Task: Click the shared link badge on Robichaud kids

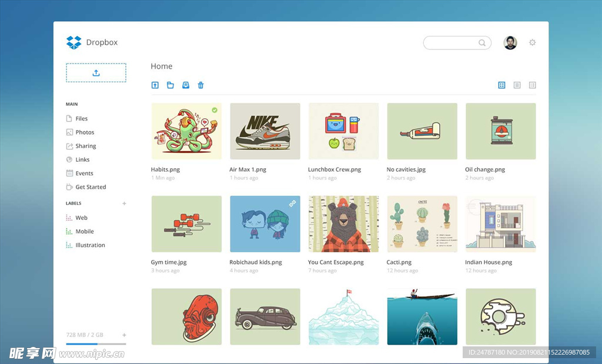Action: (x=293, y=203)
